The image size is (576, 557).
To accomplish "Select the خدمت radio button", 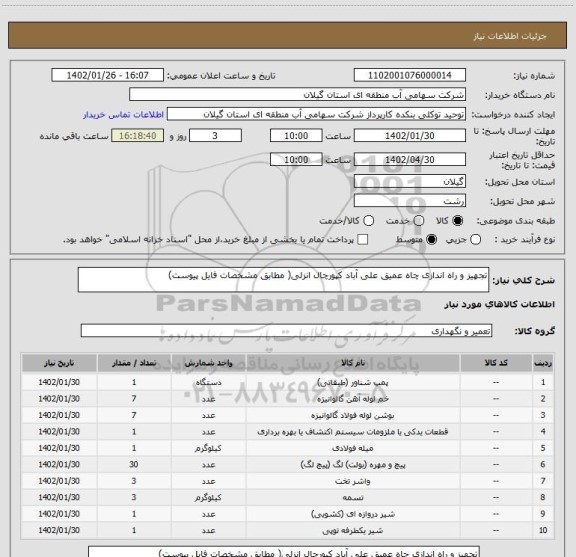I will click(x=419, y=220).
